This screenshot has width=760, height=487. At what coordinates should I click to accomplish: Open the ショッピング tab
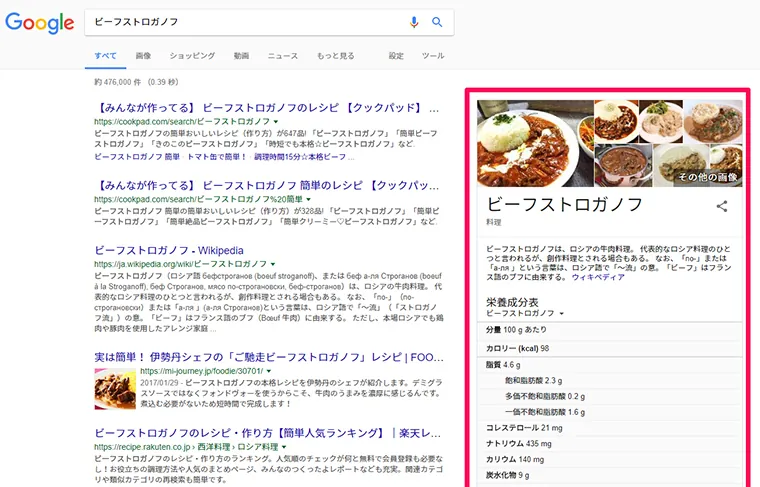(192, 56)
